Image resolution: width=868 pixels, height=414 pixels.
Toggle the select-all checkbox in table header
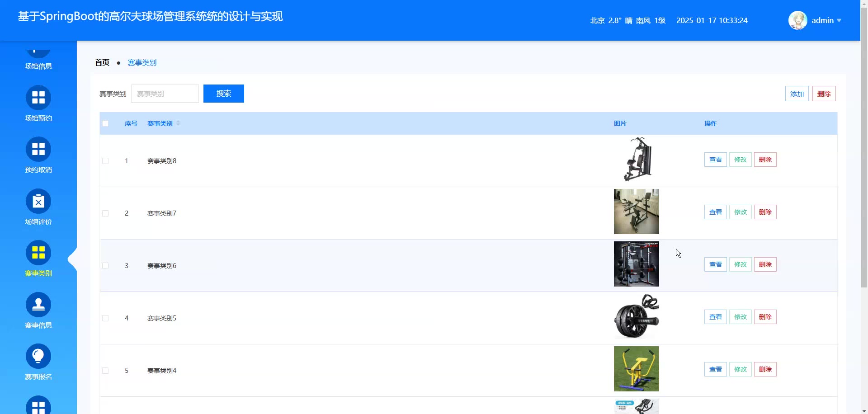[105, 123]
